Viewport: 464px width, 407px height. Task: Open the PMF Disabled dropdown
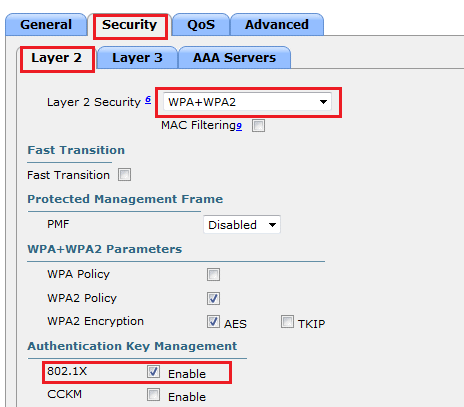pyautogui.click(x=242, y=225)
